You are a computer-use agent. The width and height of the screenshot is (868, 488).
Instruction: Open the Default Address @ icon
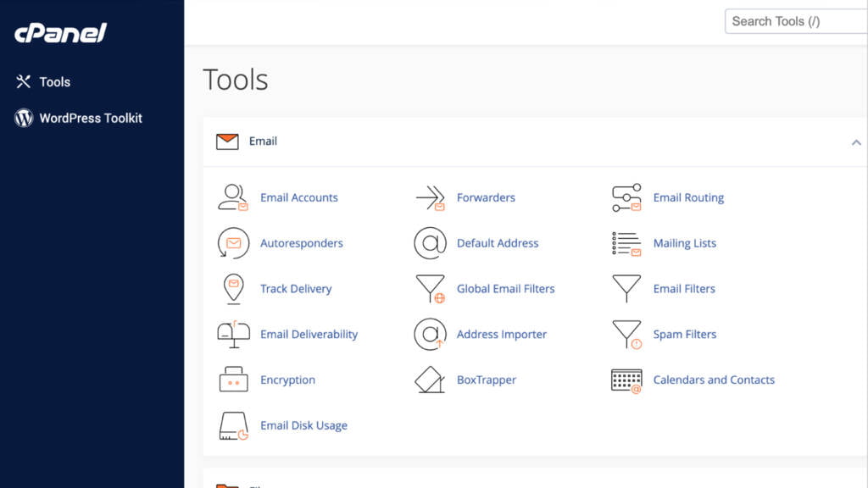(x=430, y=243)
